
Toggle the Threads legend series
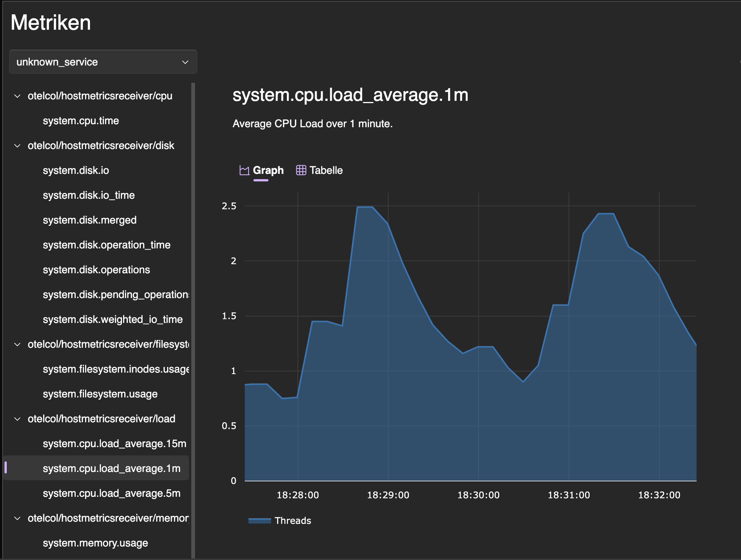coord(293,520)
